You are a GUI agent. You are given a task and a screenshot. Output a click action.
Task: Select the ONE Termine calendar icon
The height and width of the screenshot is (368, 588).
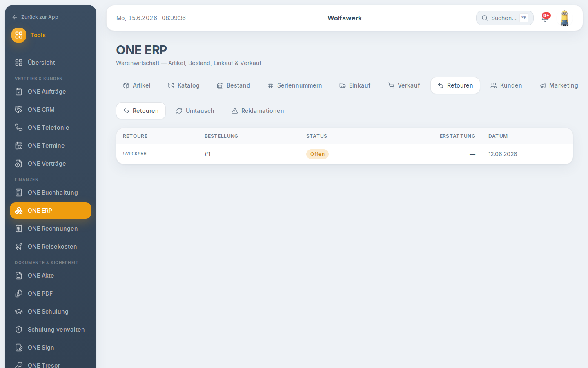click(19, 146)
